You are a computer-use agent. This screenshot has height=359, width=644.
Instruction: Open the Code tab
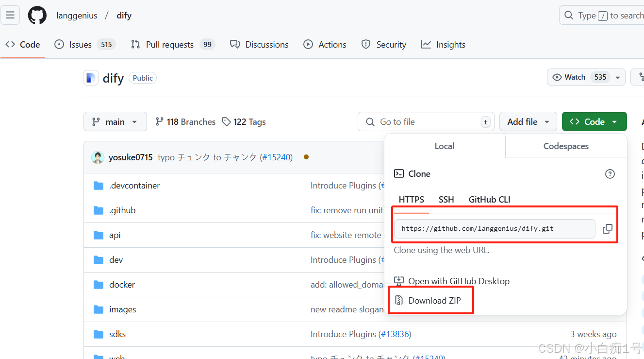(22, 45)
